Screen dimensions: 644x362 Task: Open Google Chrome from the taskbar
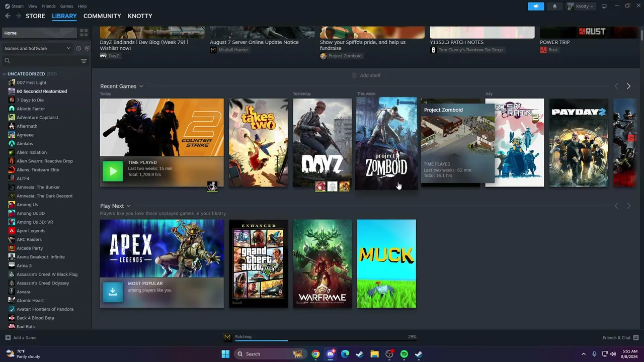pyautogui.click(x=315, y=354)
